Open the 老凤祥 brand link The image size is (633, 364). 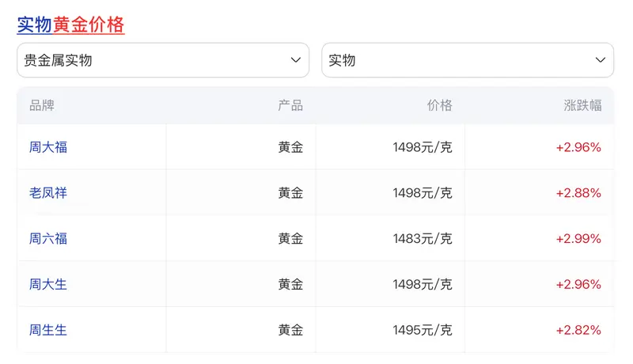pyautogui.click(x=48, y=192)
